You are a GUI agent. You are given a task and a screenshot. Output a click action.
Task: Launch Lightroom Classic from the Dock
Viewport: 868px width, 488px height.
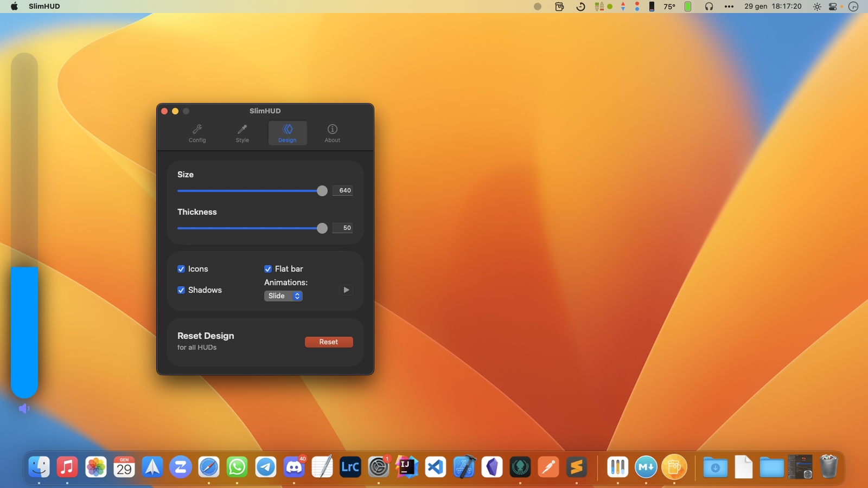click(x=350, y=467)
